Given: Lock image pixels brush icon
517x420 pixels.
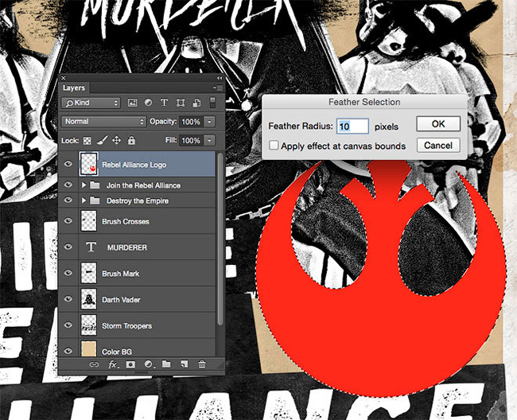Looking at the screenshot, I should click(x=102, y=141).
